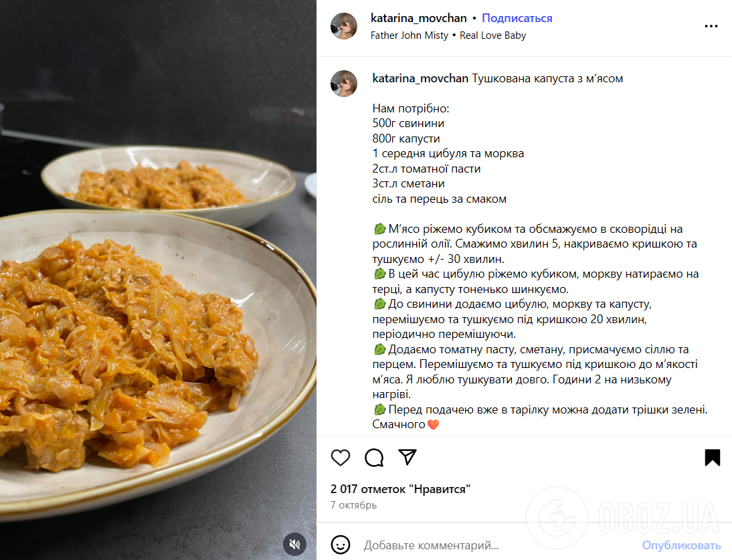This screenshot has width=732, height=560.
Task: Open the caption's katarina_movchan username link
Action: tap(420, 78)
